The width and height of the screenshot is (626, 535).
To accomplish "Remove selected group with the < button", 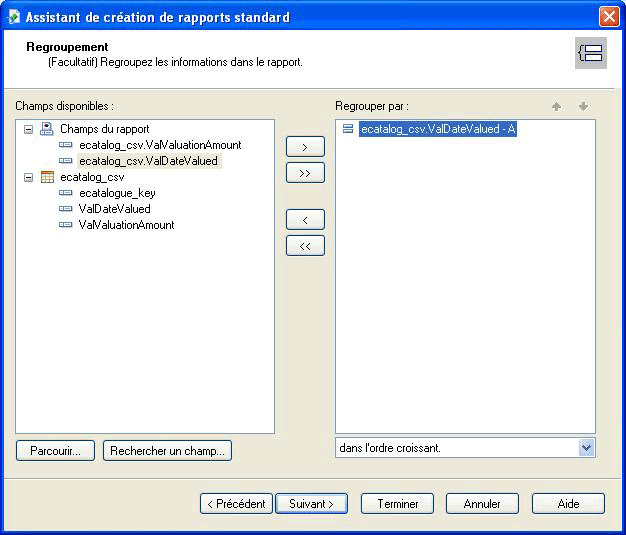I will [305, 219].
